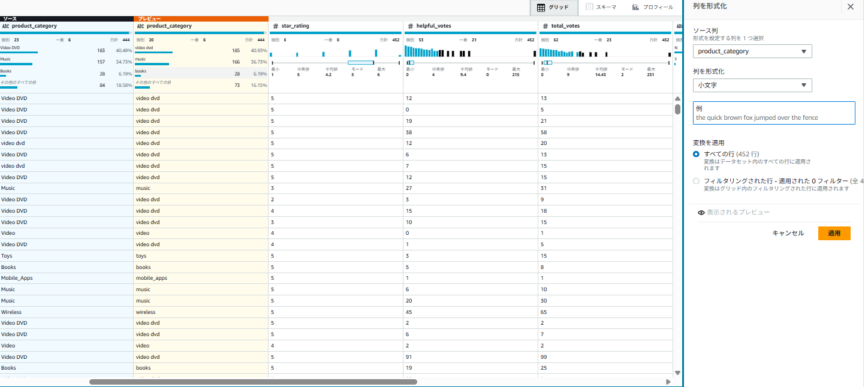The height and width of the screenshot is (387, 868).
Task: Click the ABC type icon in the source product_category header
Action: coord(6,26)
